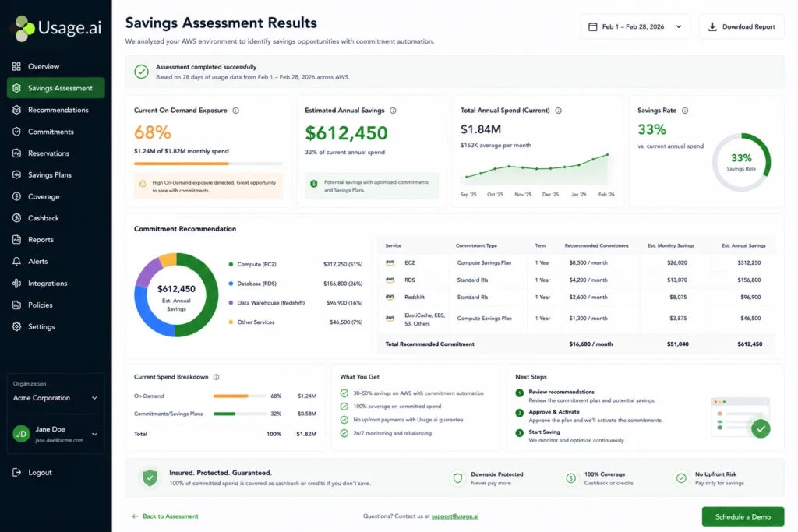Click the Integrations icon
Image resolution: width=798 pixels, height=532 pixels.
click(x=17, y=284)
